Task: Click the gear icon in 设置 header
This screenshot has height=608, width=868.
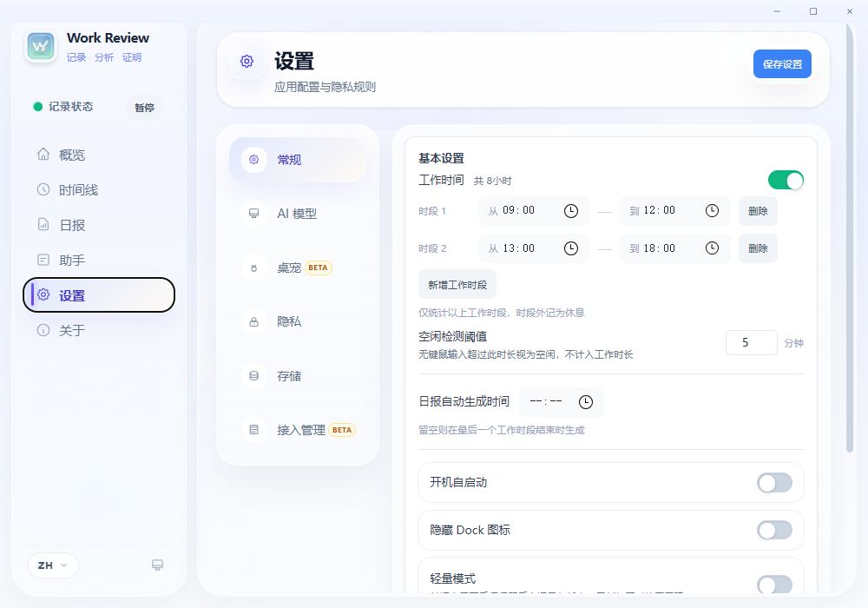Action: tap(247, 61)
